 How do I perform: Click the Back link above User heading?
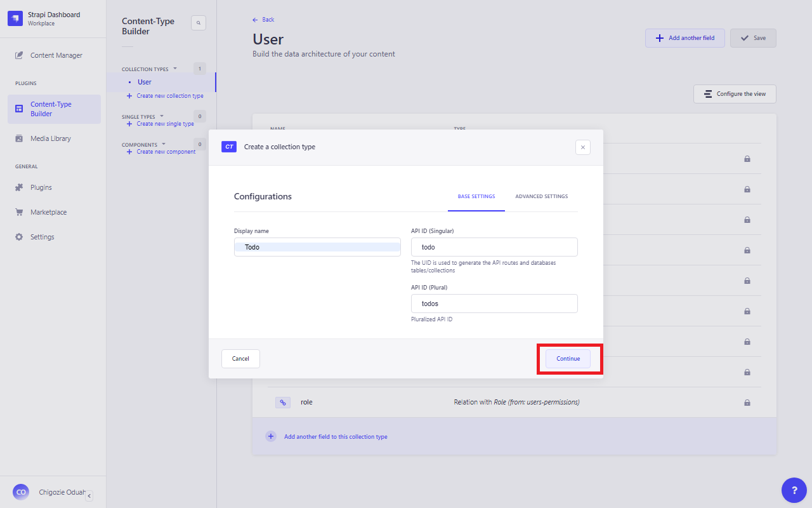coord(263,19)
